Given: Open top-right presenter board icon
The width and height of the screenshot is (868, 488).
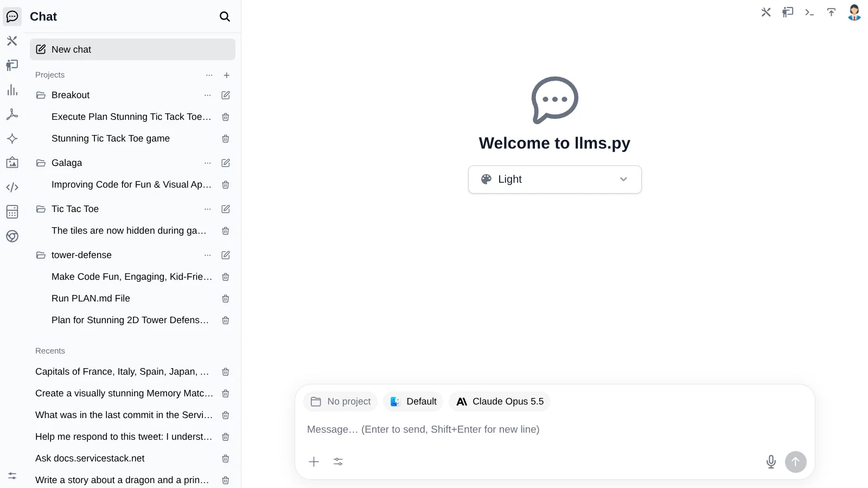Looking at the screenshot, I should (788, 12).
